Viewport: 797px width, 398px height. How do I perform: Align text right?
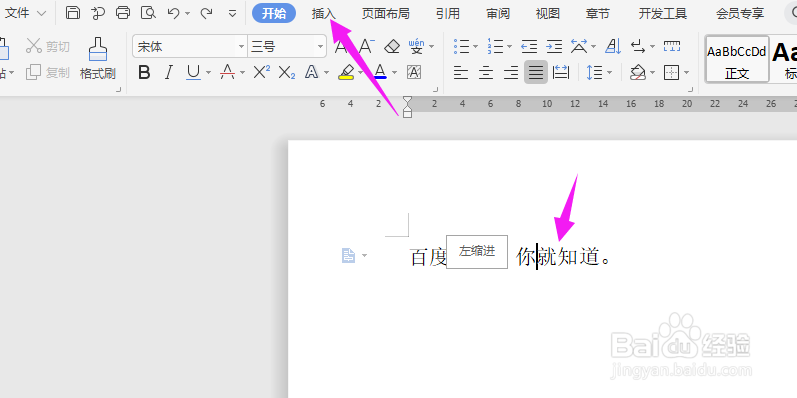pyautogui.click(x=511, y=73)
